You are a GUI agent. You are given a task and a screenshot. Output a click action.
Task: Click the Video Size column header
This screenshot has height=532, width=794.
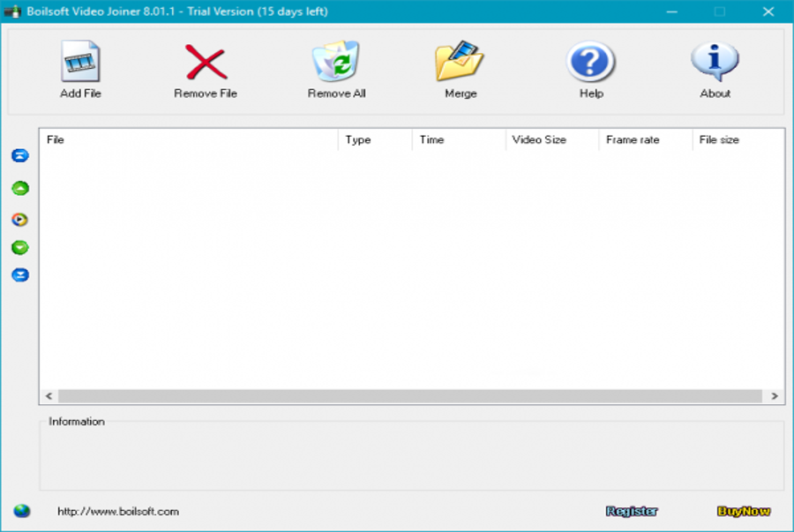tap(552, 140)
